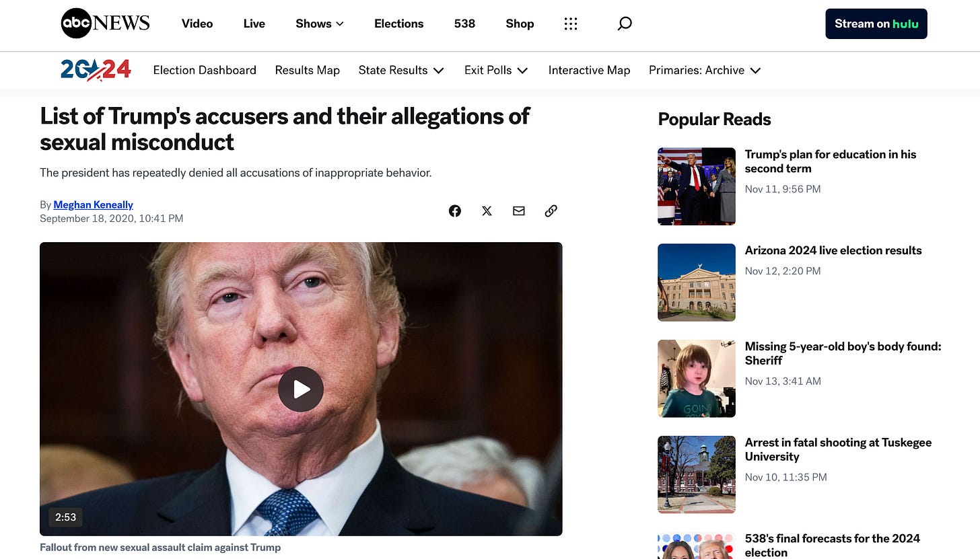
Task: Expand the Shows dropdown
Action: [x=320, y=24]
